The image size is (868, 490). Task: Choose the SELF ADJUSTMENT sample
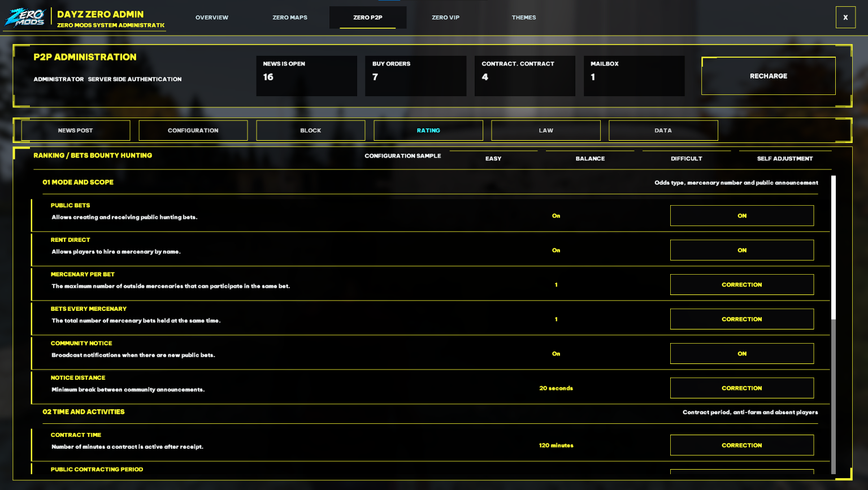point(785,158)
